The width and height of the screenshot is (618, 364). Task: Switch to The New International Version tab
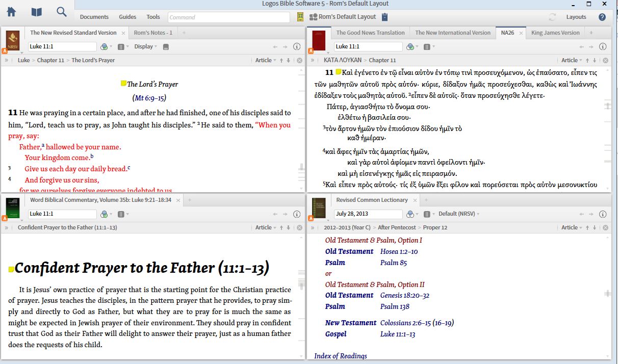tap(452, 33)
